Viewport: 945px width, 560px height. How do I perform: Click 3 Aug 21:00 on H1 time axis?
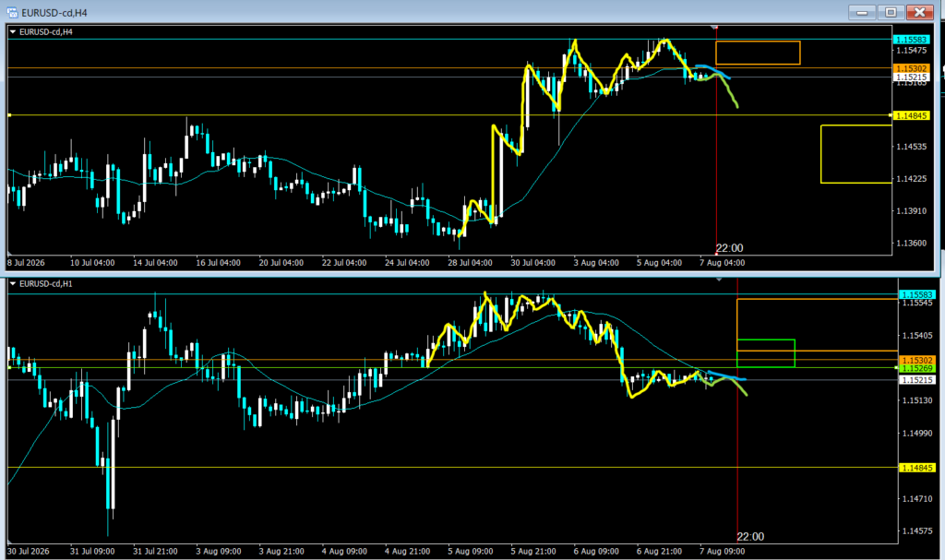281,551
